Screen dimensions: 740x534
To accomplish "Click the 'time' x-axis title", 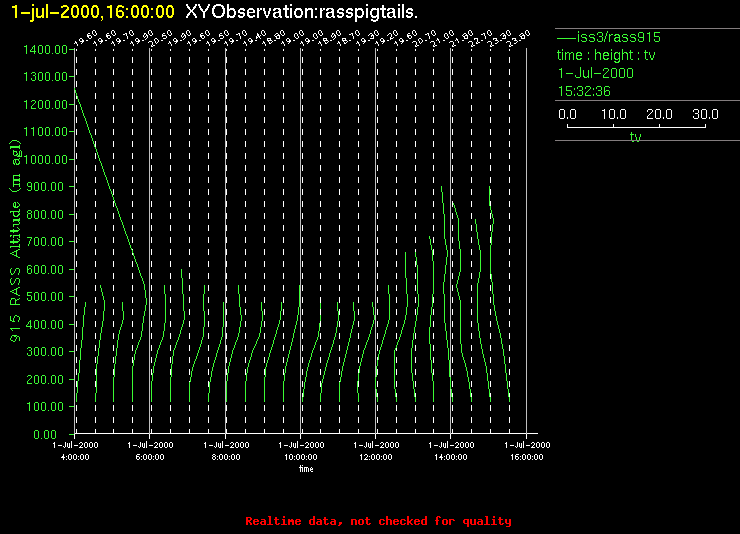I will point(306,469).
